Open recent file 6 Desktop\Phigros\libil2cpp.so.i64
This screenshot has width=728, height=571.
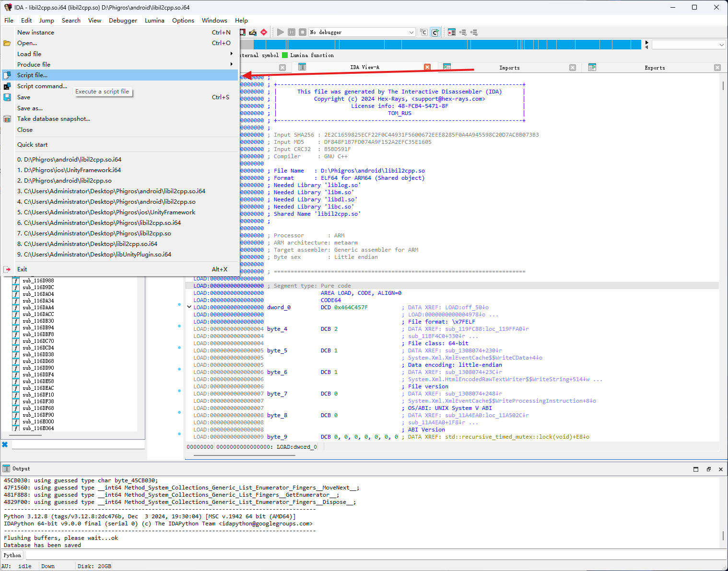point(120,223)
